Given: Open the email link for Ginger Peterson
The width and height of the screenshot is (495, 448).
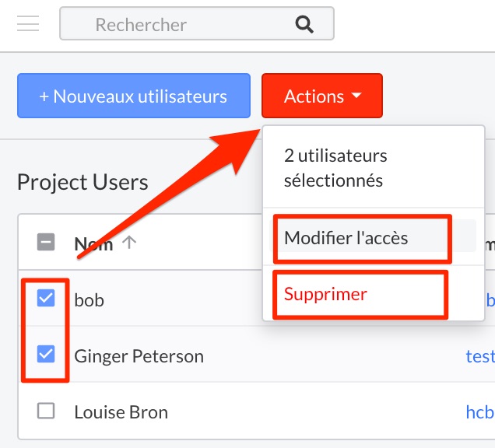Looking at the screenshot, I should [x=479, y=356].
